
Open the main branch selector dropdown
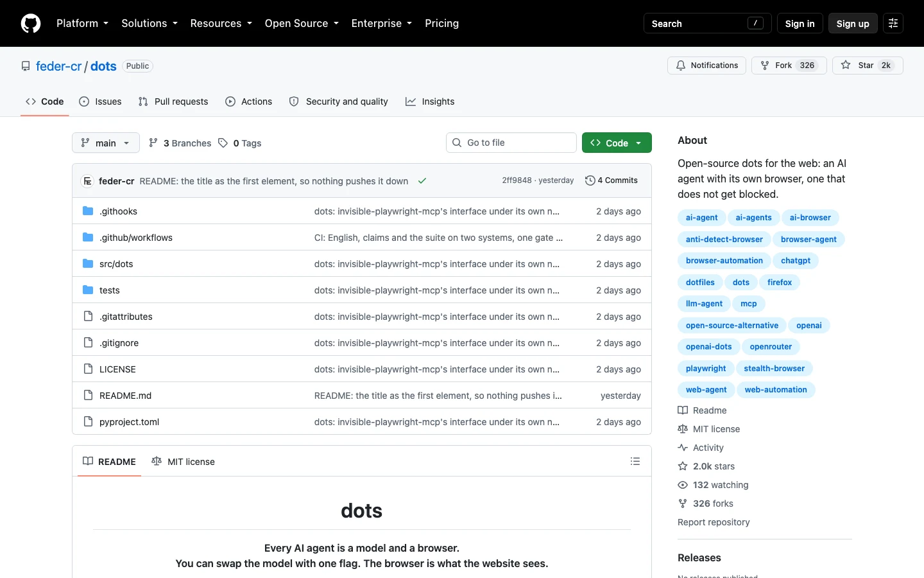(x=106, y=143)
